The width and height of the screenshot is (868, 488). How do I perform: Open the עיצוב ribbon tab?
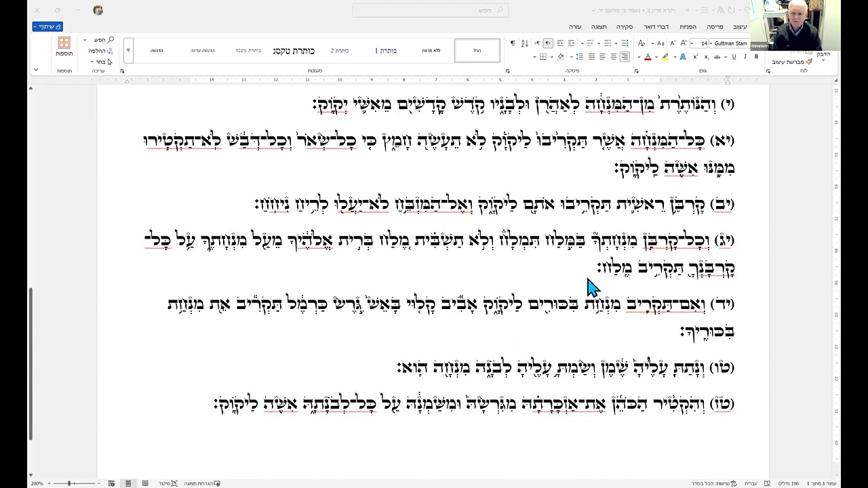point(739,26)
